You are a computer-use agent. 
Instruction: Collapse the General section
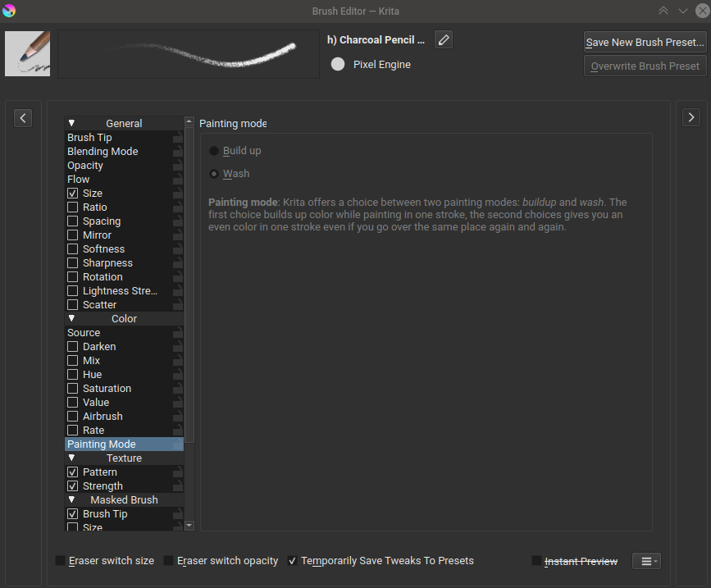click(71, 123)
